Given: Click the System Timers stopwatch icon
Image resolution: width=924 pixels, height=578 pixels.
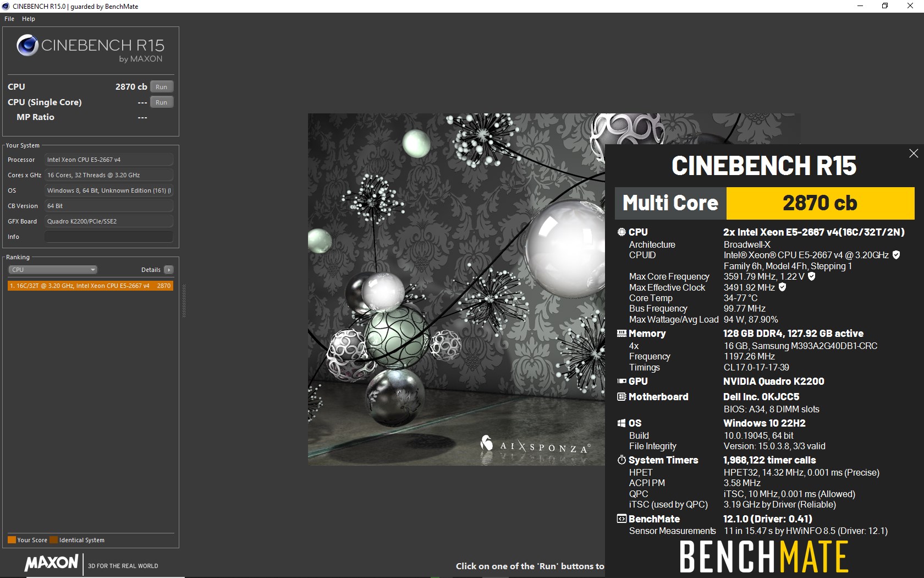Looking at the screenshot, I should [x=621, y=460].
